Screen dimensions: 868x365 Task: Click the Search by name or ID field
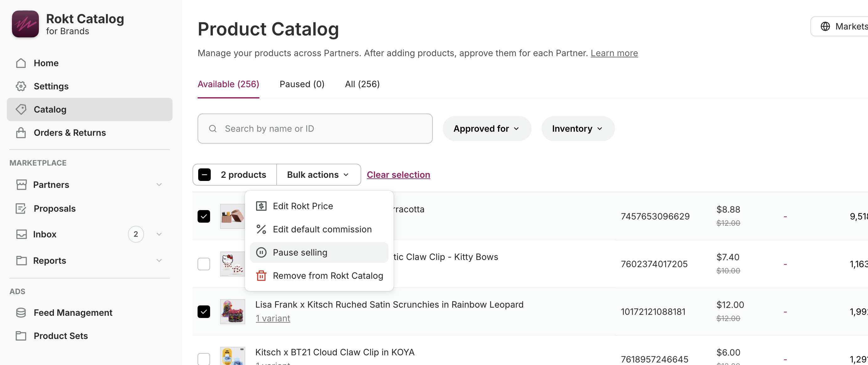point(315,129)
